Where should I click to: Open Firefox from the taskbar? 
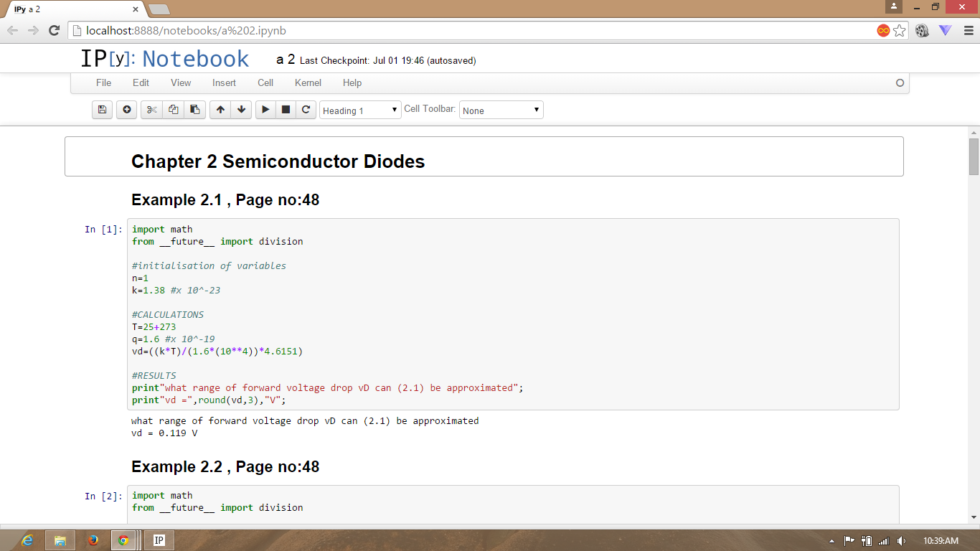coord(93,540)
